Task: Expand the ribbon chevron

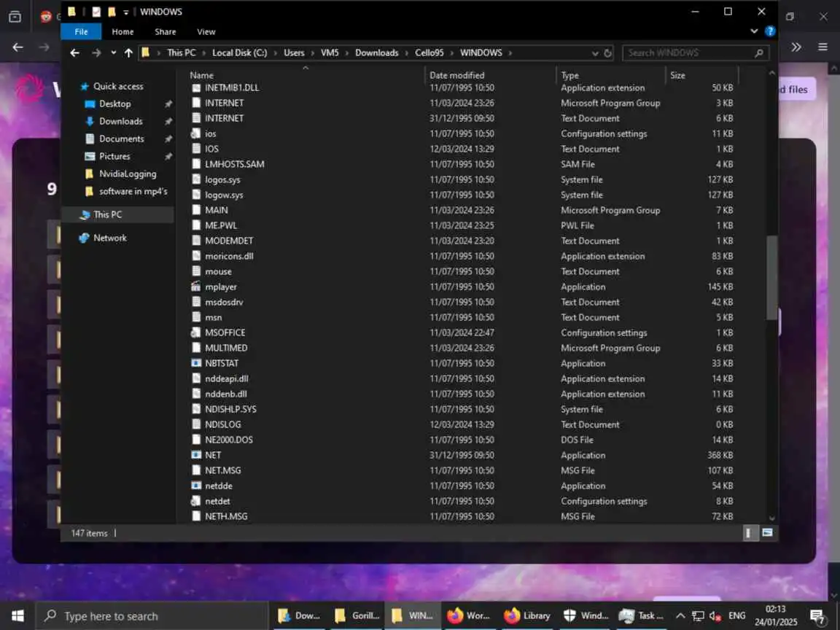Action: tap(754, 31)
